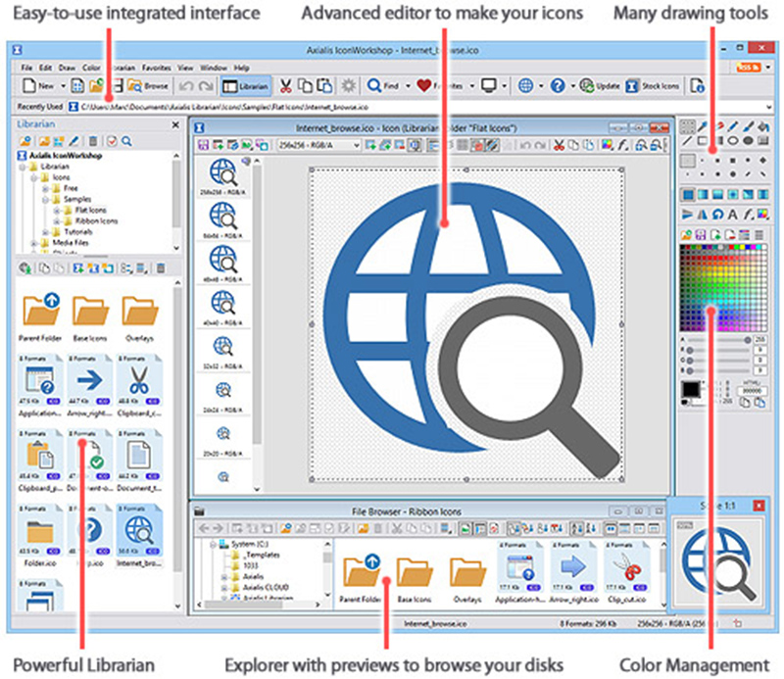Click the search magnifier in the Librarian panel

click(x=126, y=139)
